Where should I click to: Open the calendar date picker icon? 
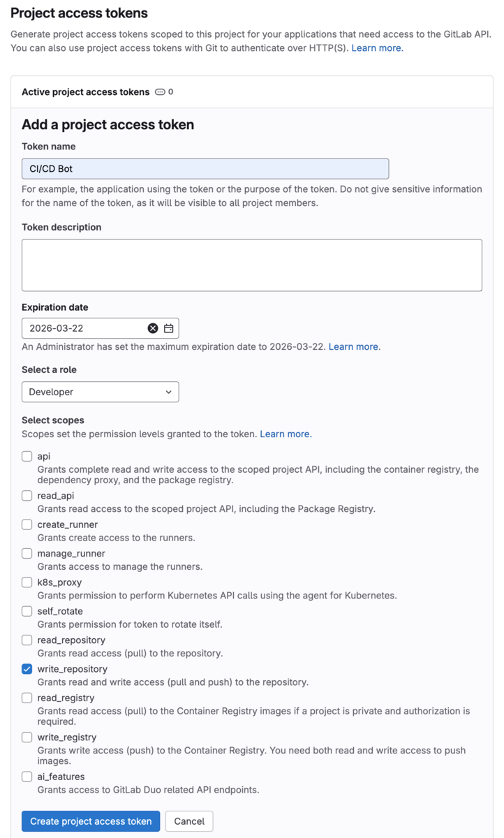[169, 328]
